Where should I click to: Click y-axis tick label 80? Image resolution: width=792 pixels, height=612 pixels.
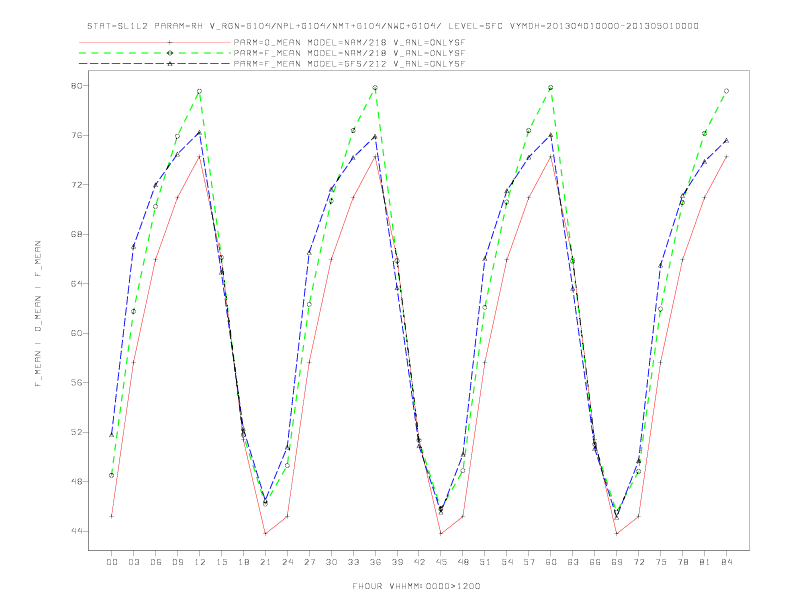76,86
